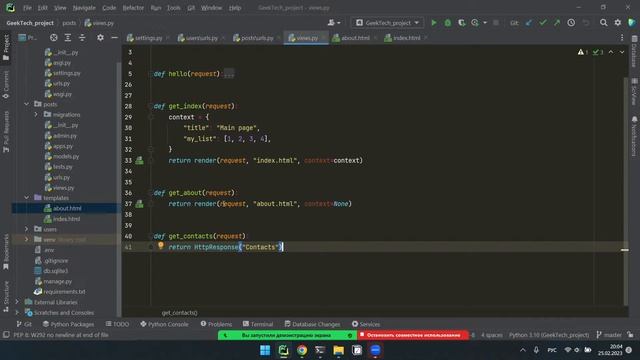Click the Profile run icon in toolbar
Viewport: 640px width, 360px height.
tap(475, 23)
